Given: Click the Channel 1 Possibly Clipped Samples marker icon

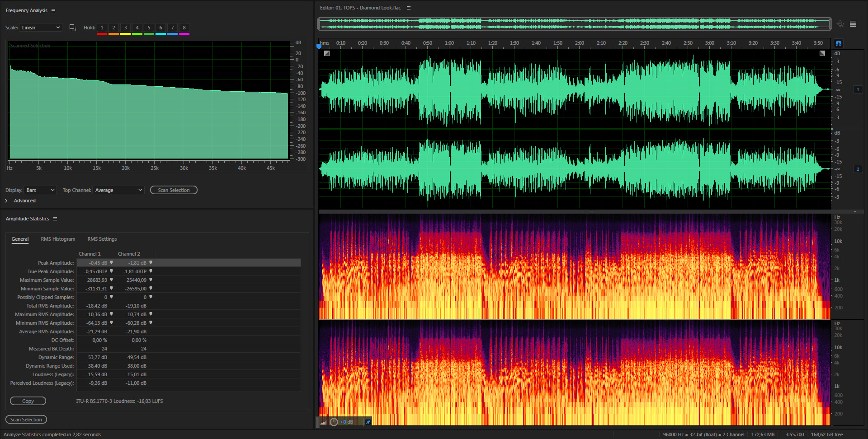Looking at the screenshot, I should [111, 297].
